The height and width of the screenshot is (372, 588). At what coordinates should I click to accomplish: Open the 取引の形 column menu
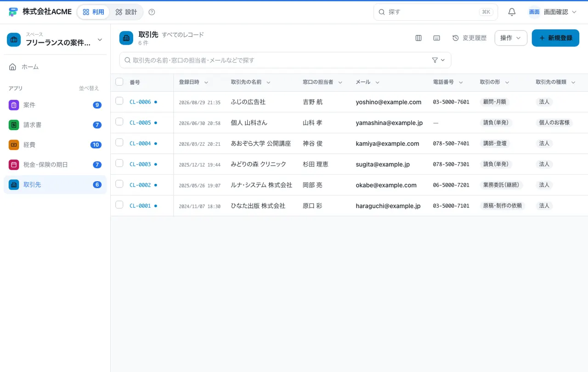point(507,82)
